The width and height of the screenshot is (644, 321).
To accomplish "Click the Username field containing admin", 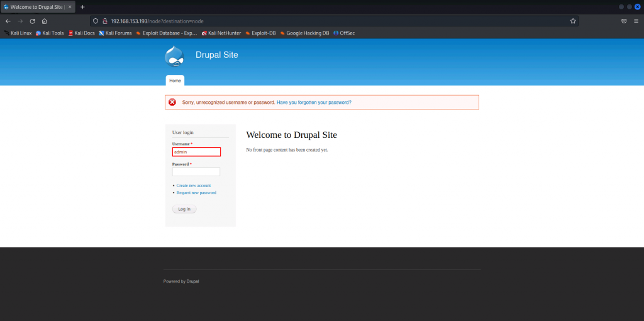I will point(196,152).
